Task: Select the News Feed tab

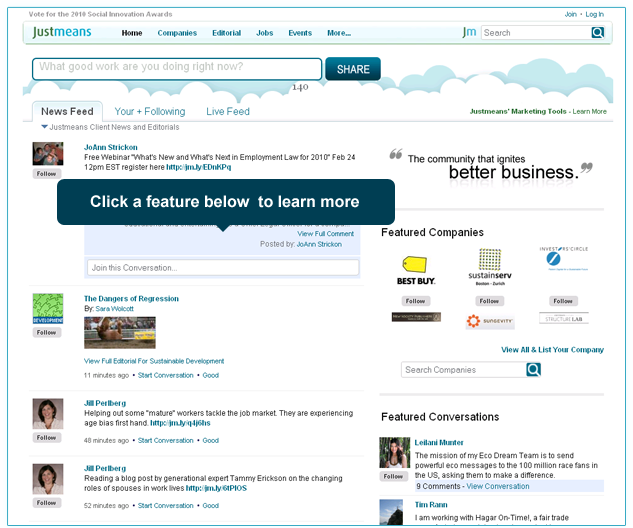Action: [67, 111]
